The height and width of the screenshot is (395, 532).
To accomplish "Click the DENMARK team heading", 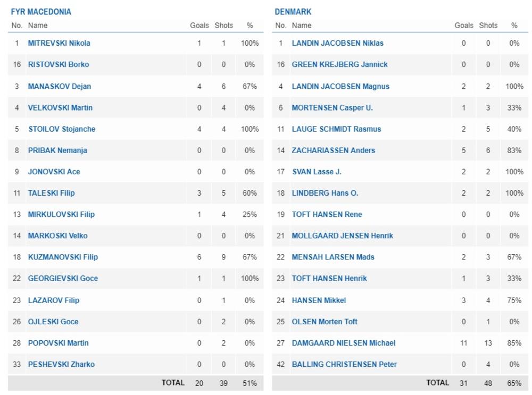I will tap(293, 12).
